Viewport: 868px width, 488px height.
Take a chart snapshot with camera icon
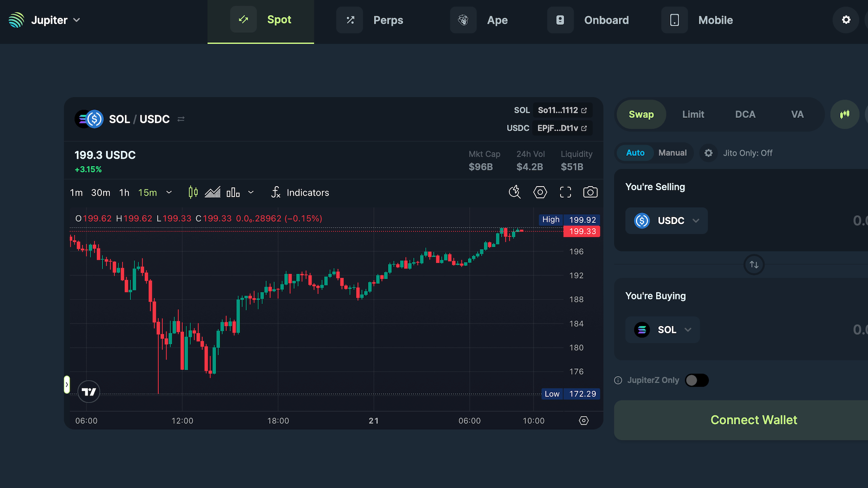tap(590, 192)
